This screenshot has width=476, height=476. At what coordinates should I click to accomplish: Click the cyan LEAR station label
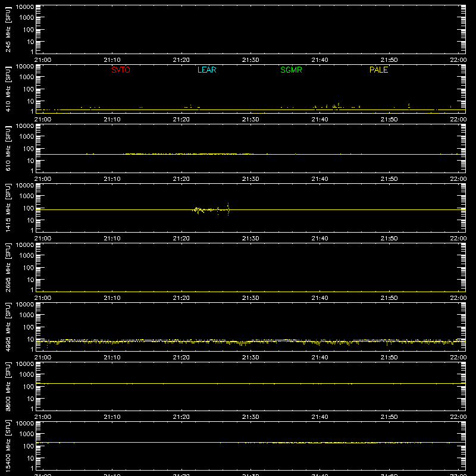pos(206,70)
